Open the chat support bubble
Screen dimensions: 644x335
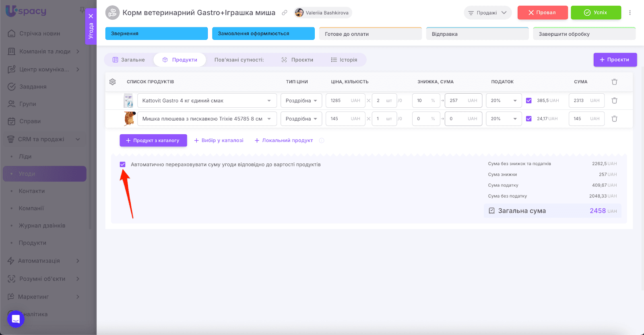(16, 319)
